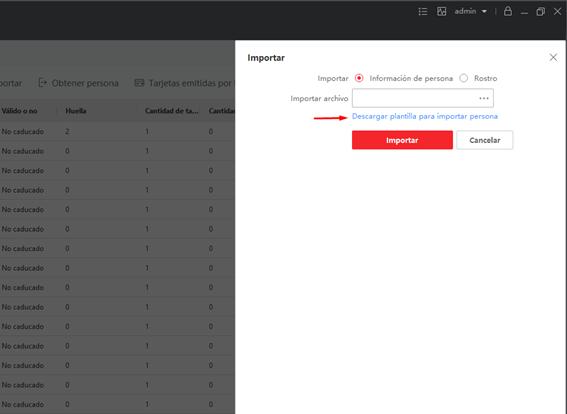The height and width of the screenshot is (414, 567).
Task: Download the plantilla para importar persona link
Action: 425,116
